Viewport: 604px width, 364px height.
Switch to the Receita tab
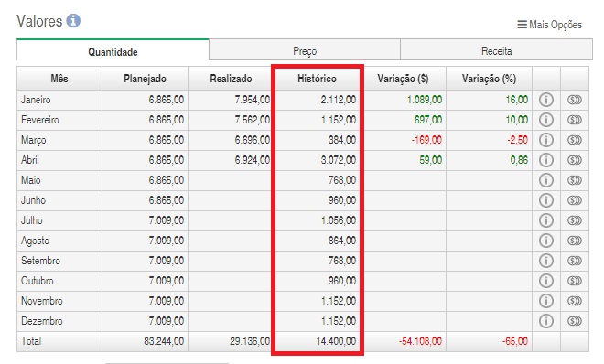coord(497,51)
